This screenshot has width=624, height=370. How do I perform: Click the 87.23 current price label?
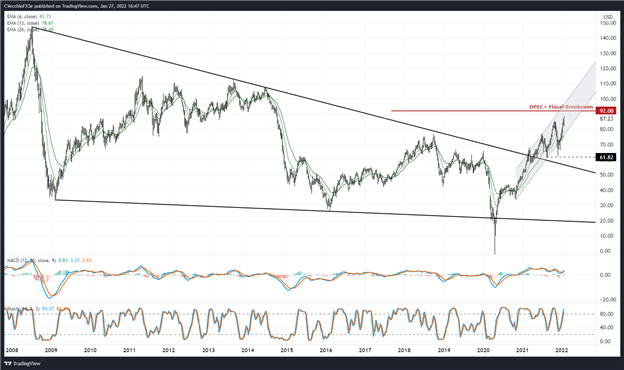[x=606, y=119]
